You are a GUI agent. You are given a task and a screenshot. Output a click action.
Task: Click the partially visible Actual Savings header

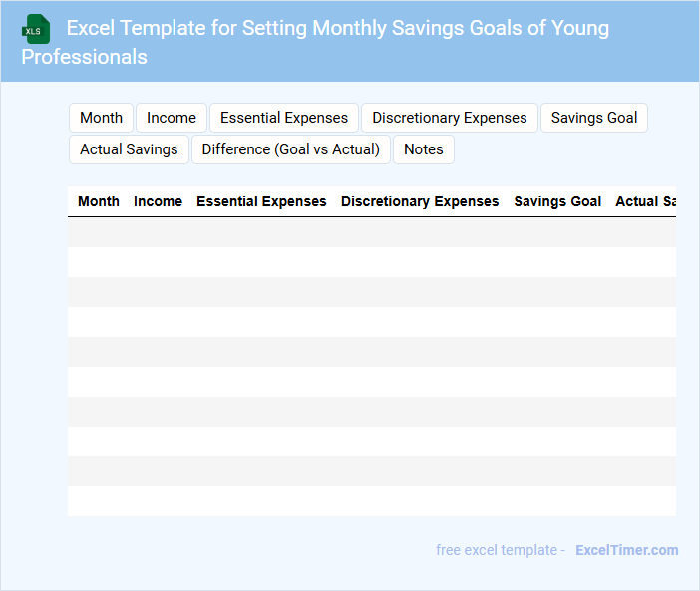[645, 201]
